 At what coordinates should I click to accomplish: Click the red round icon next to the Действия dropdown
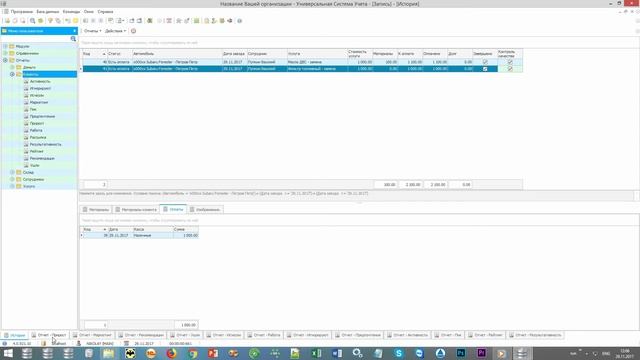pos(133,31)
